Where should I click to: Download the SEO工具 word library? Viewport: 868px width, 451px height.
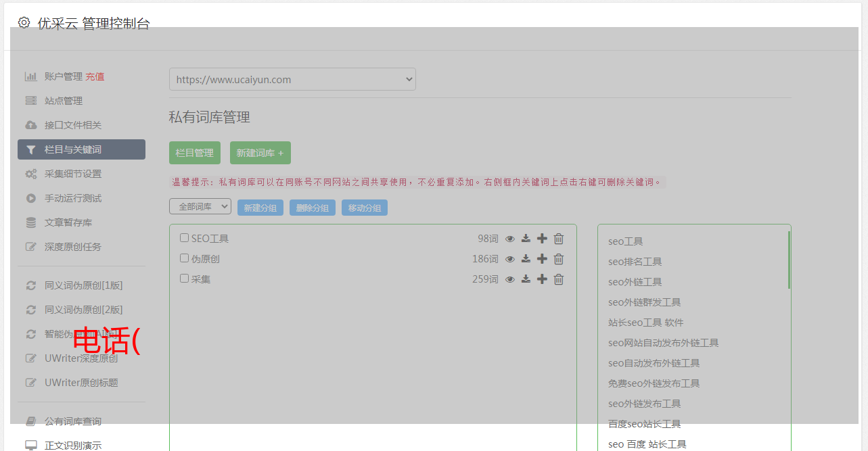[526, 239]
